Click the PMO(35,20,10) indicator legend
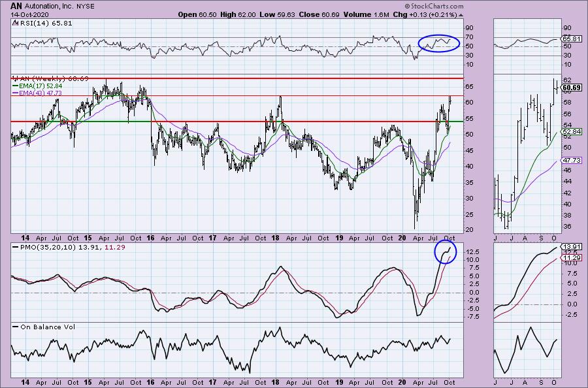The image size is (588, 388). coord(72,247)
